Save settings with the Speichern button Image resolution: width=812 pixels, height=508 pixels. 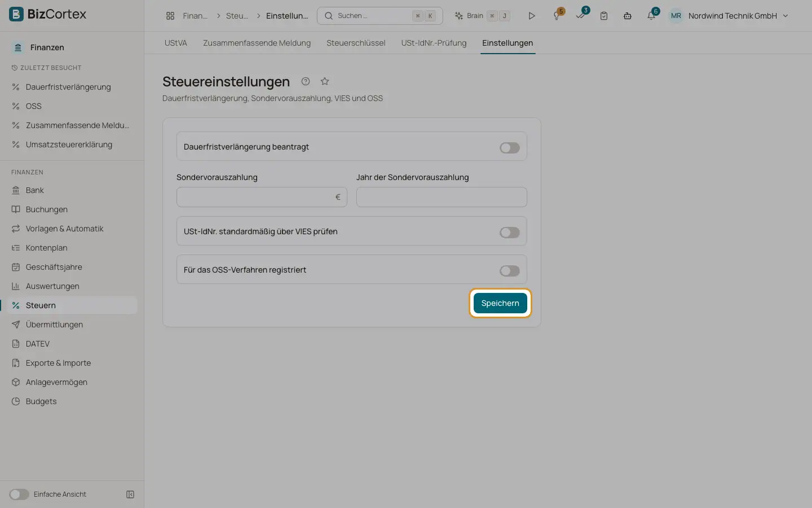coord(500,303)
